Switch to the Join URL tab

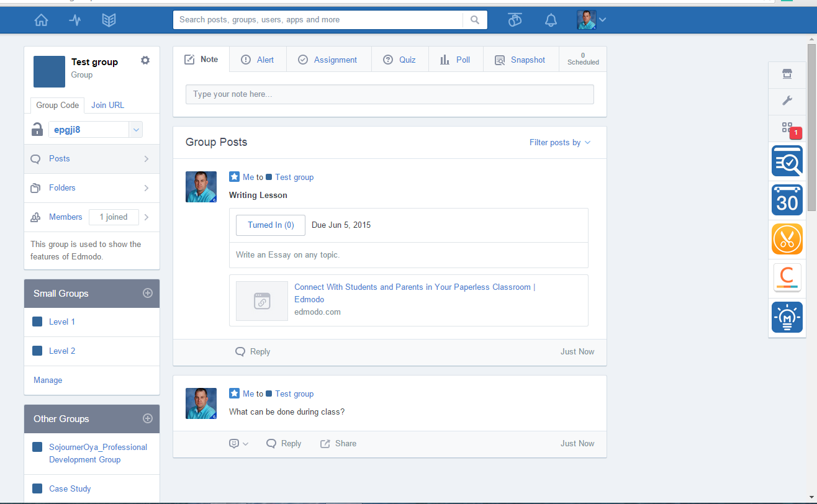[108, 105]
